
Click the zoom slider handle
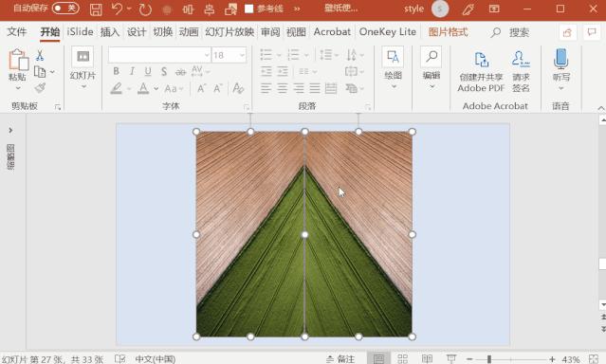489,359
